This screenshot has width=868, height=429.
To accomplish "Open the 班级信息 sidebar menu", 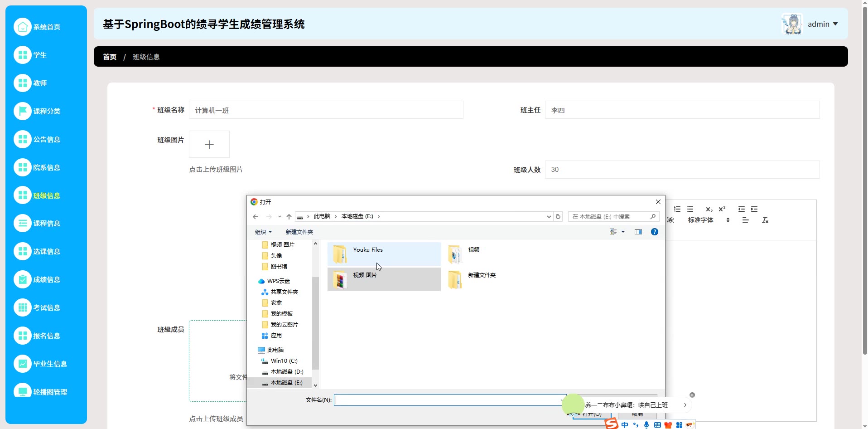I will (46, 195).
